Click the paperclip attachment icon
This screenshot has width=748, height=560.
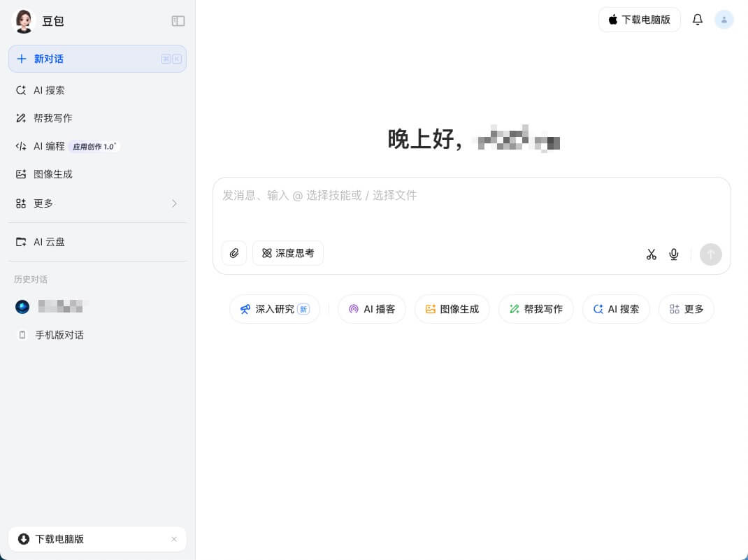(233, 253)
